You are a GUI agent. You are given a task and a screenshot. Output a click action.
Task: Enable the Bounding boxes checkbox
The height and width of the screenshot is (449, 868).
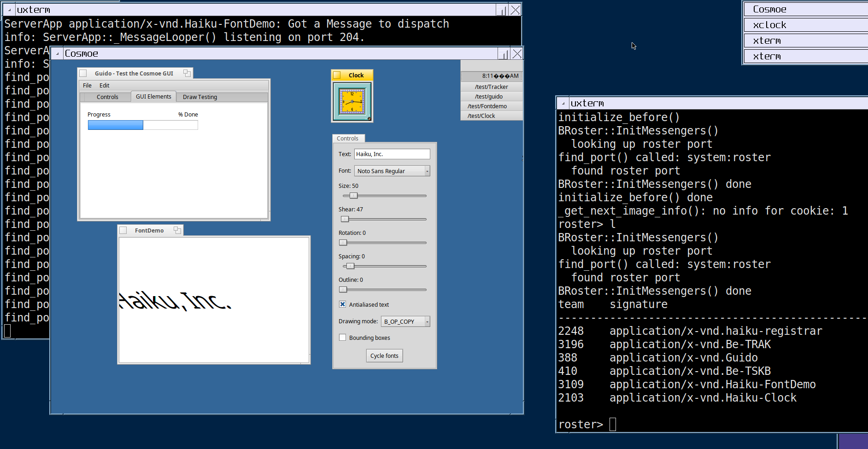coord(343,338)
